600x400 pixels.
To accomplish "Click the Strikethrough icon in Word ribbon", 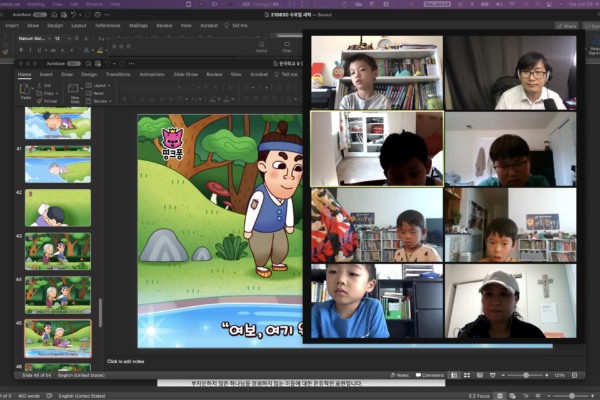I will 53,50.
